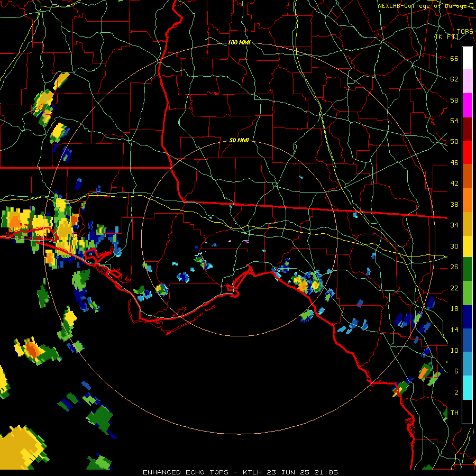Click the yellow 34 kft legend swatch

pyautogui.click(x=467, y=246)
